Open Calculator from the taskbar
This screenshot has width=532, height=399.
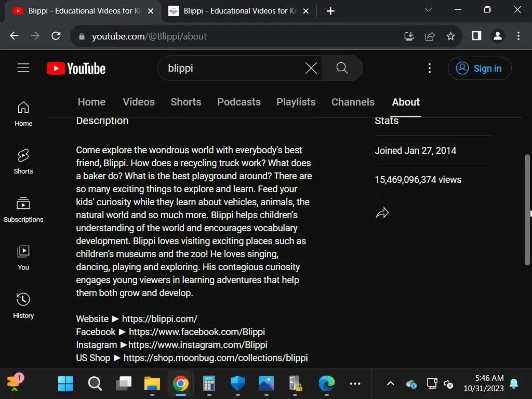click(209, 384)
